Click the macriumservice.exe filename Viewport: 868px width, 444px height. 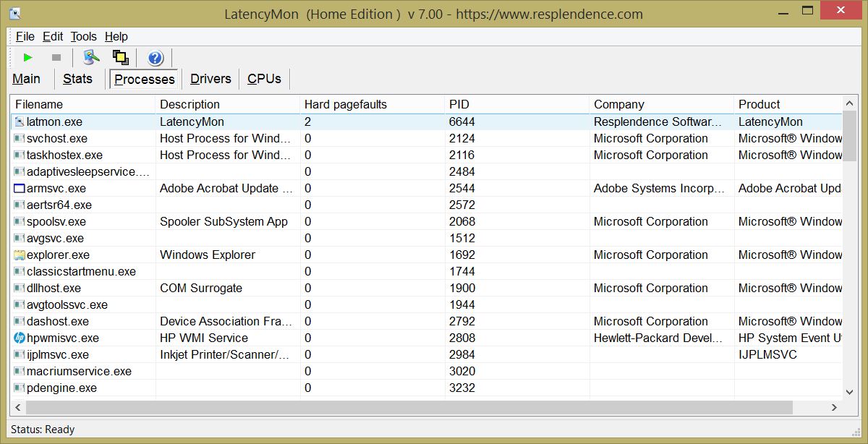click(80, 372)
